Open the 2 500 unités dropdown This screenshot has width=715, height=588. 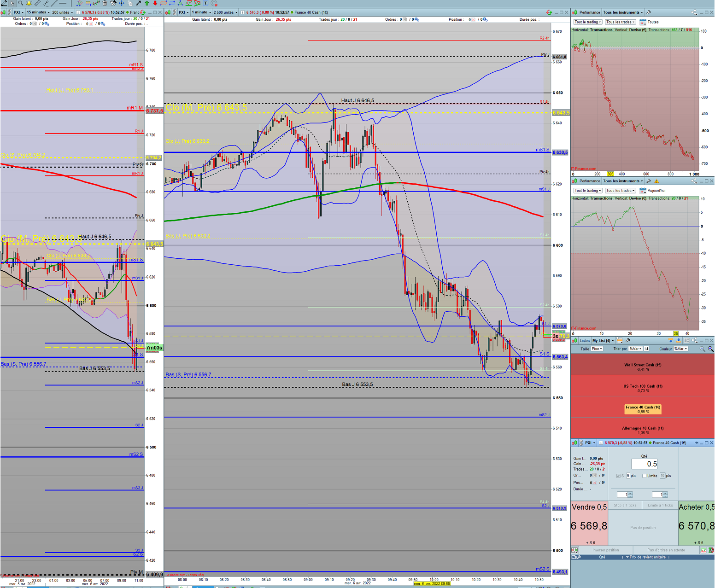(226, 12)
